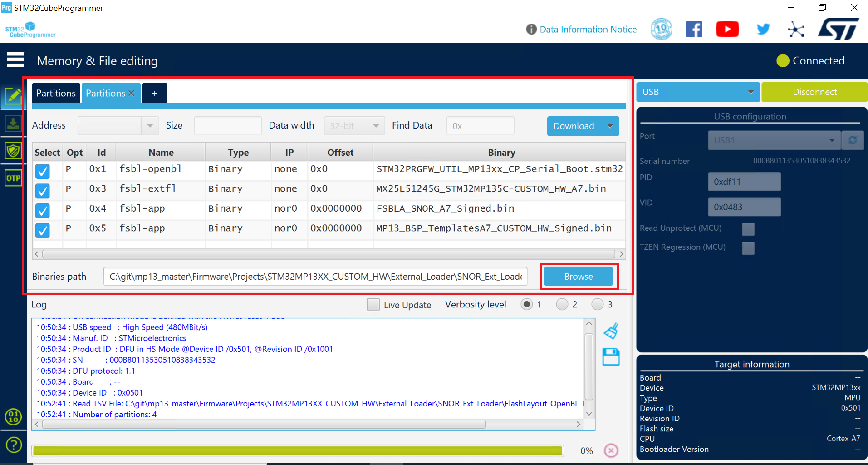This screenshot has width=868, height=465.
Task: Clear log with the broom icon
Action: coord(611,331)
